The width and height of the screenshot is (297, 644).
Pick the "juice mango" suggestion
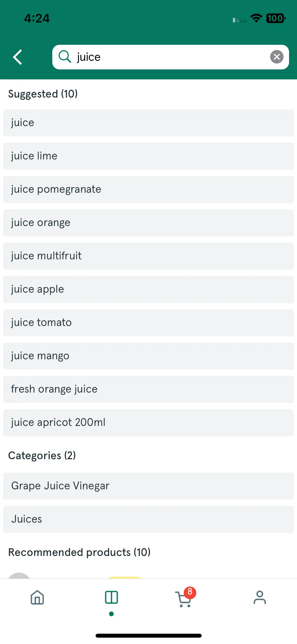pyautogui.click(x=148, y=356)
